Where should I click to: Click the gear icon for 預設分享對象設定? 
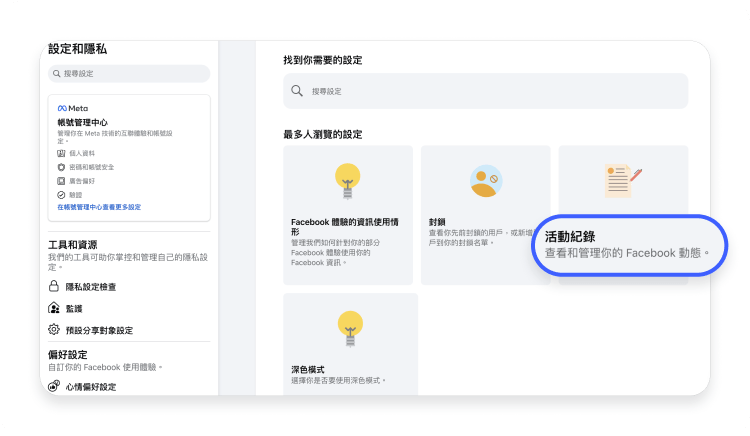click(x=54, y=329)
